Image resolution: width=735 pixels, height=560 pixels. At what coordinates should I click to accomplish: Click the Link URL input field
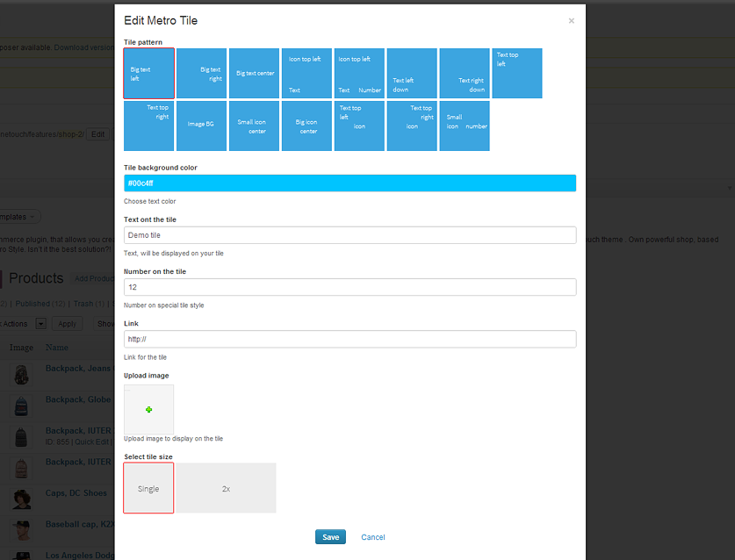click(x=349, y=339)
